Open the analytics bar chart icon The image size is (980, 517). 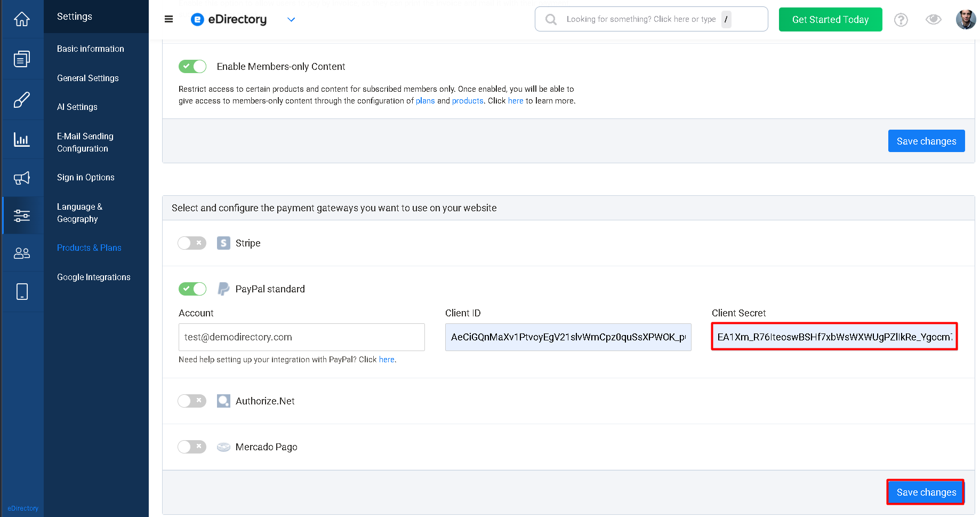[22, 140]
